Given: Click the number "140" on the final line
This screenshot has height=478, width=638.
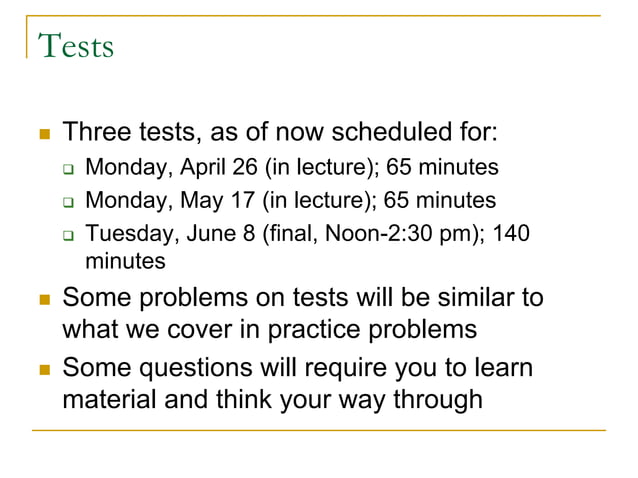Looking at the screenshot, I should coord(511,234).
